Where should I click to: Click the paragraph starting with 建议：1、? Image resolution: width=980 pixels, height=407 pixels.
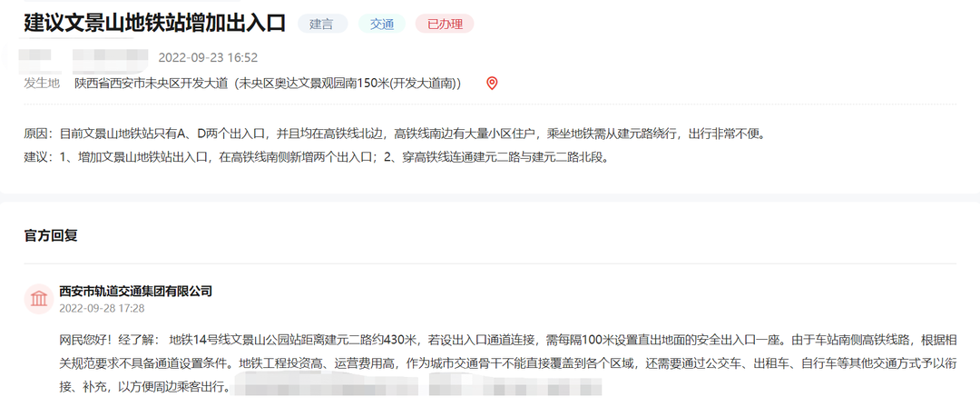point(317,157)
